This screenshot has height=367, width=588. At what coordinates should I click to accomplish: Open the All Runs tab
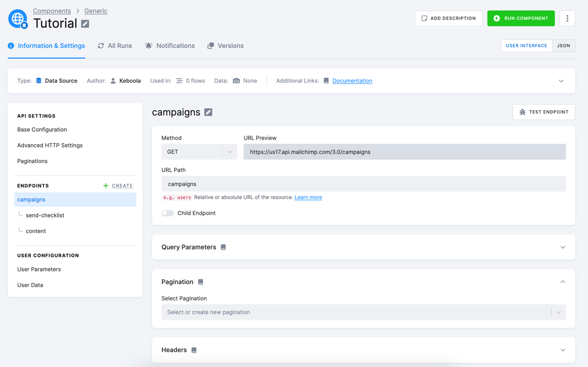115,46
